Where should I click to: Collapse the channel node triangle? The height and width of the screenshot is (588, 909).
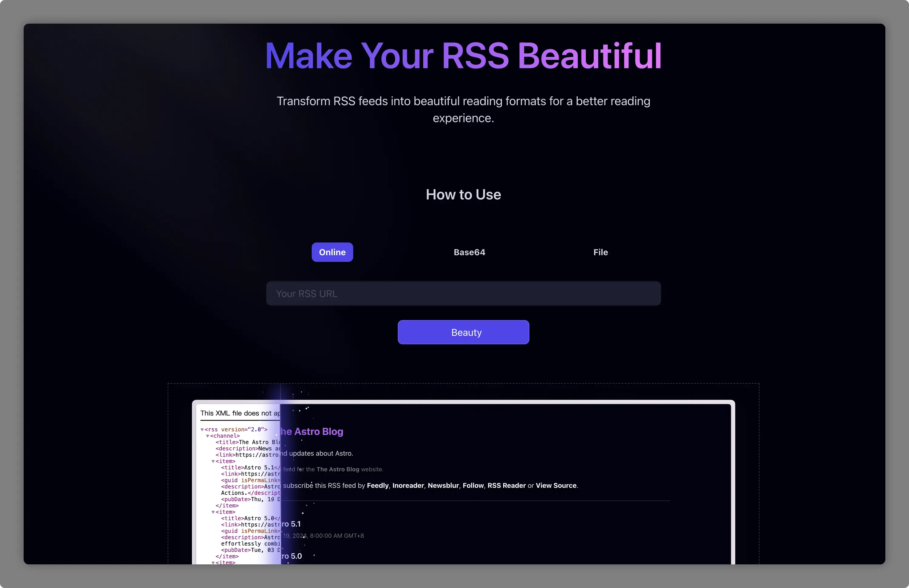tap(207, 436)
